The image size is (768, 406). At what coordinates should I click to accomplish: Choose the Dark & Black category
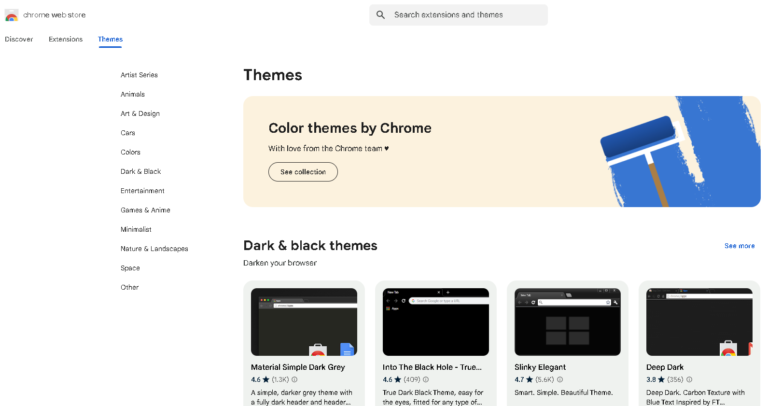click(141, 171)
